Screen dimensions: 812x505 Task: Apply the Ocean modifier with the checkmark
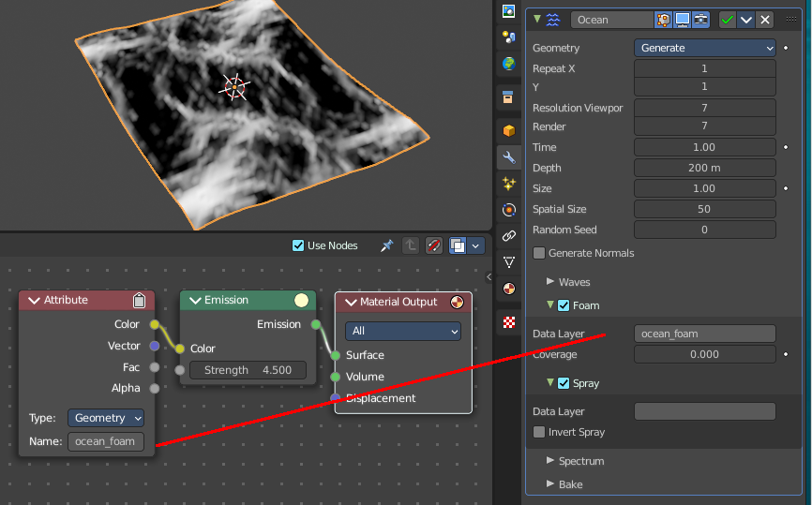tap(727, 20)
